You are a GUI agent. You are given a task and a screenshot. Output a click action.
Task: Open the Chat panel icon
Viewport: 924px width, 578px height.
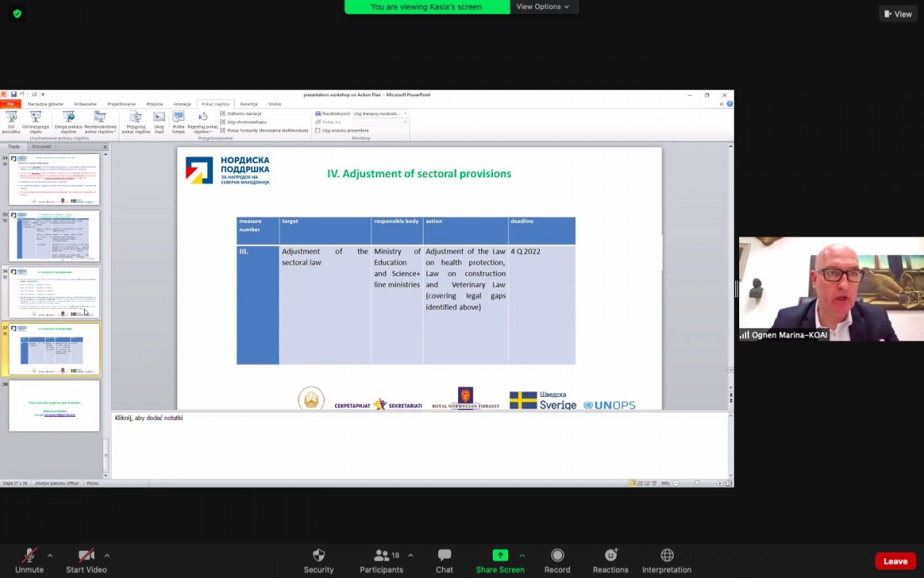pyautogui.click(x=444, y=556)
